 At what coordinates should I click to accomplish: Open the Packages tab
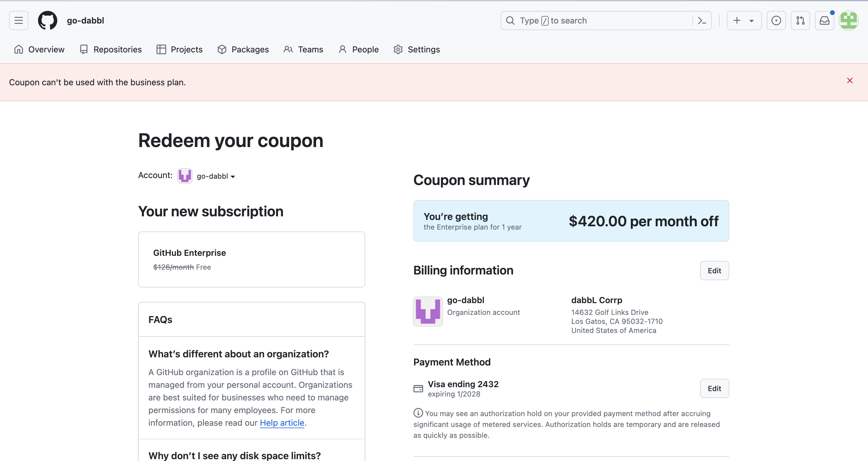click(x=243, y=49)
